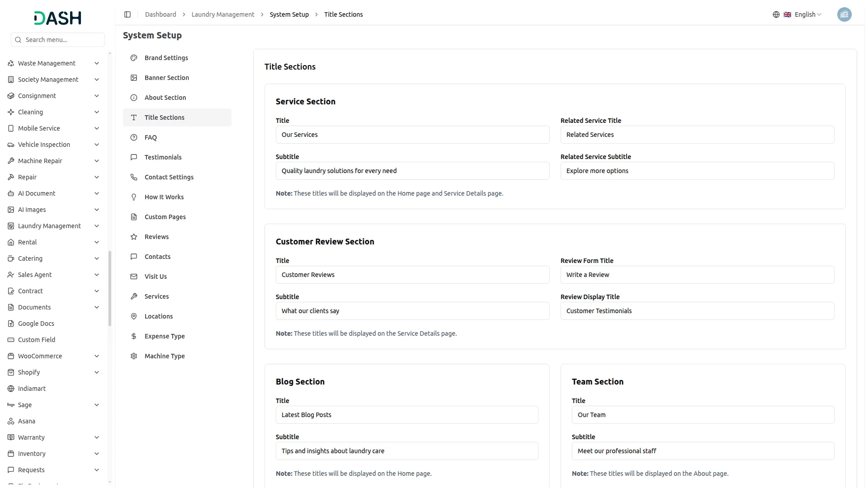Click the Locations map pin icon
868x488 pixels.
coord(133,316)
